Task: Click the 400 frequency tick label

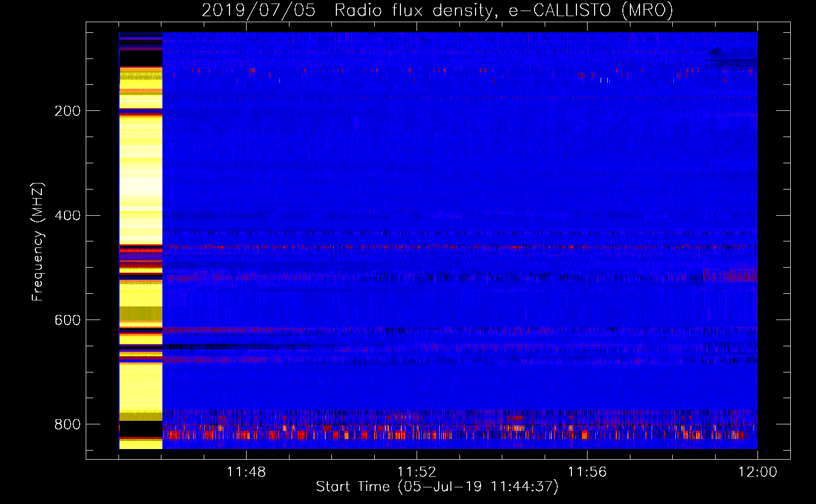Action: tap(67, 216)
